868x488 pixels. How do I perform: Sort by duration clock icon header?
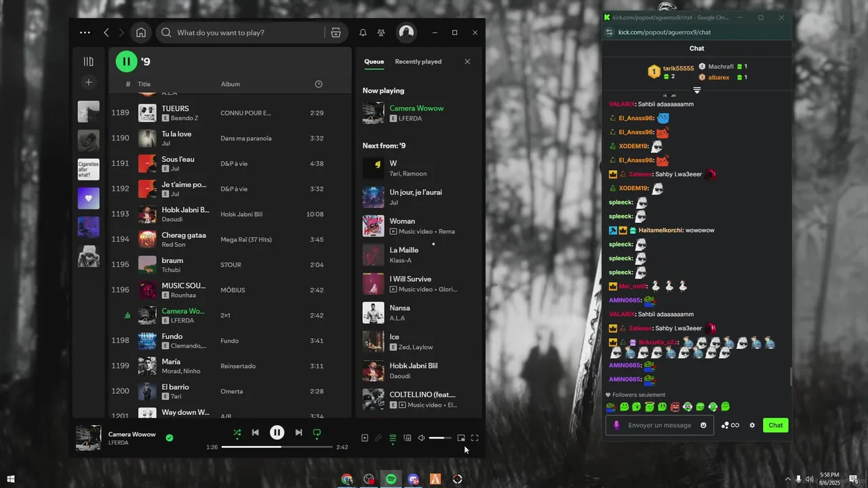click(x=319, y=84)
